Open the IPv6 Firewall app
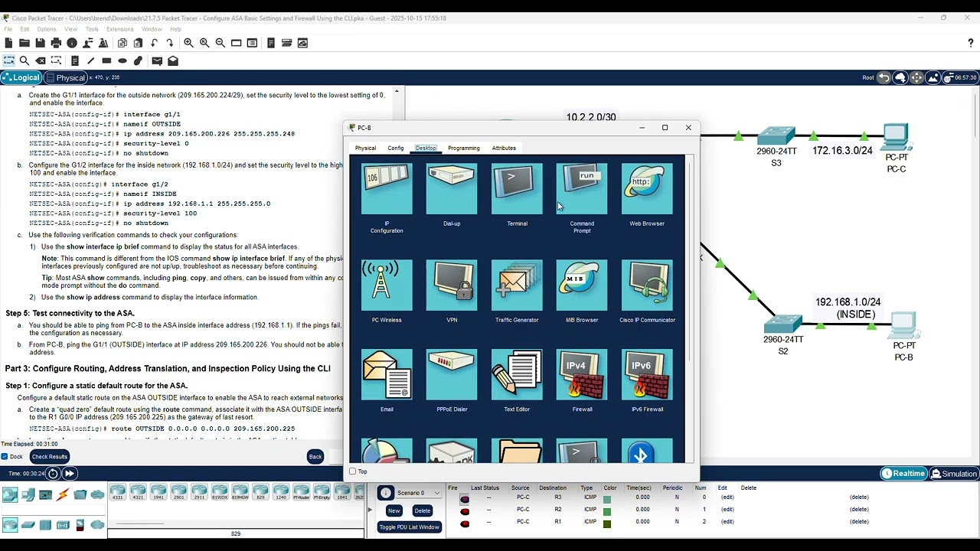The height and width of the screenshot is (551, 980). pos(647,375)
